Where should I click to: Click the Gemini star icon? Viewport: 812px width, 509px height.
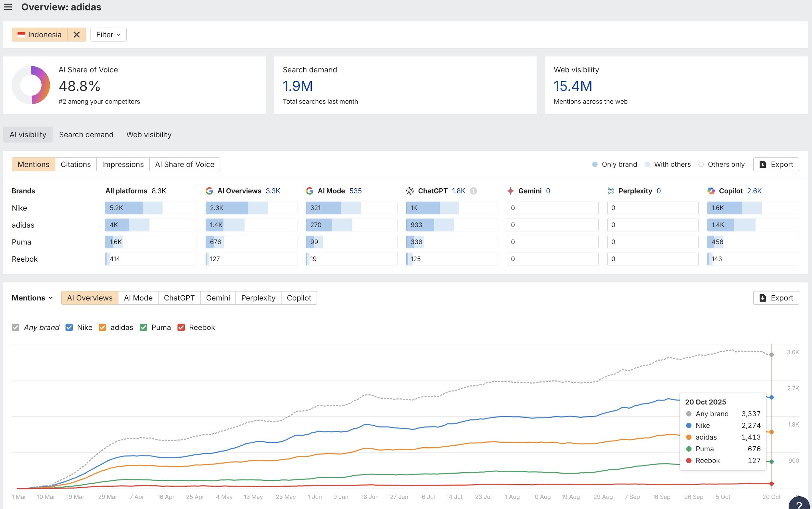click(x=510, y=191)
